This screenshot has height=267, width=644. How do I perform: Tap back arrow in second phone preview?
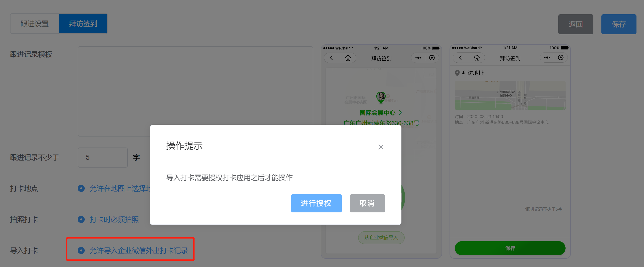click(460, 58)
